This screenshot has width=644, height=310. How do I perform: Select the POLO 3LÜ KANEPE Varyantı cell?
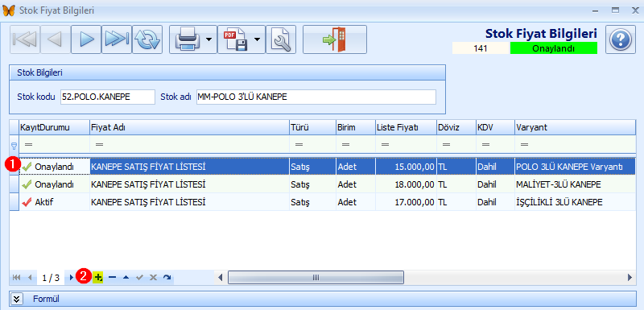575,167
